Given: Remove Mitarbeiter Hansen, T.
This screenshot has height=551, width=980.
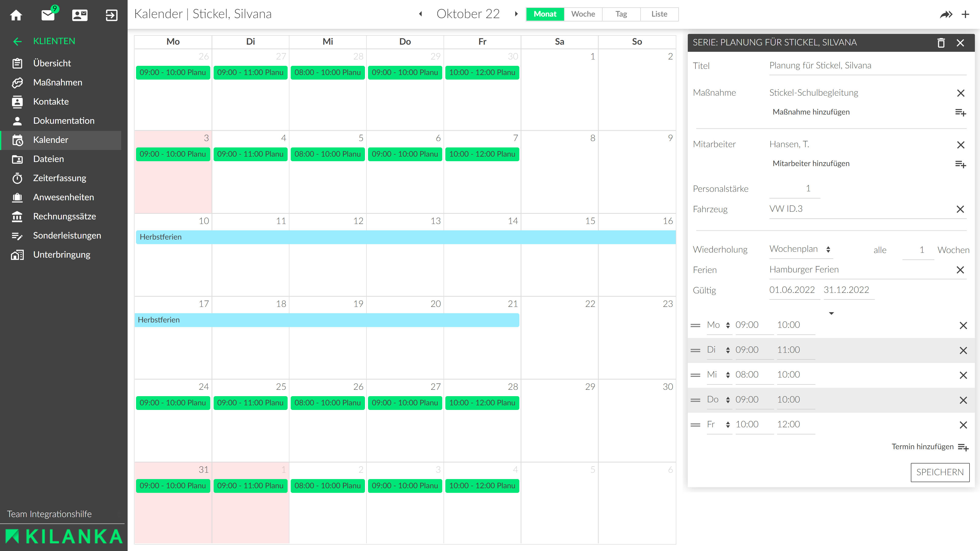Looking at the screenshot, I should pos(961,145).
